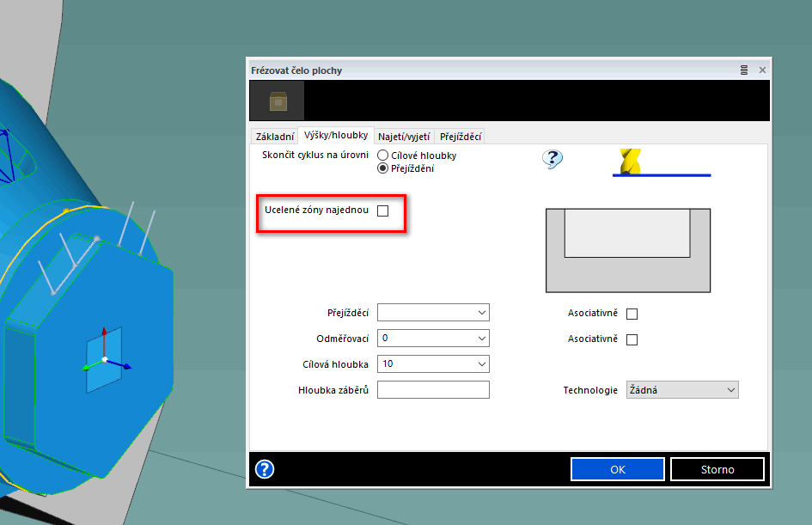
Task: Click the blue help icon at bottom-left
Action: click(265, 469)
